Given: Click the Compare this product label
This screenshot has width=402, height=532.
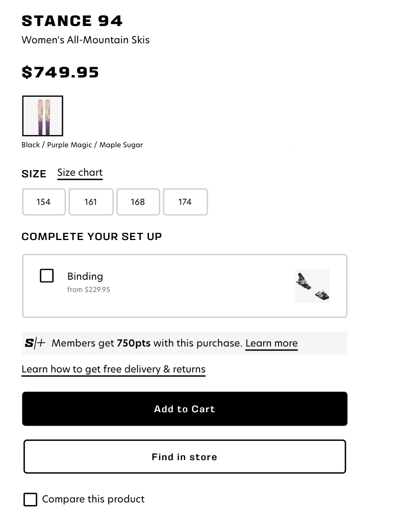Looking at the screenshot, I should pos(93,499).
